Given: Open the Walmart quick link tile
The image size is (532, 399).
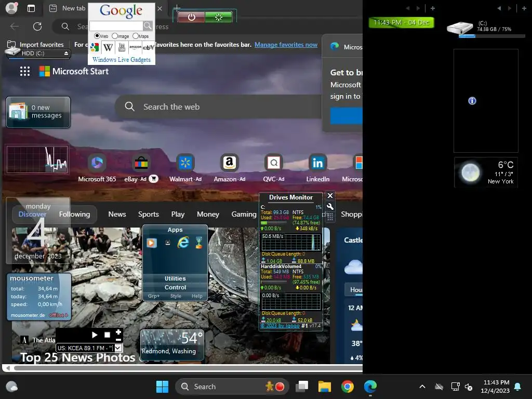Looking at the screenshot, I should [185, 168].
